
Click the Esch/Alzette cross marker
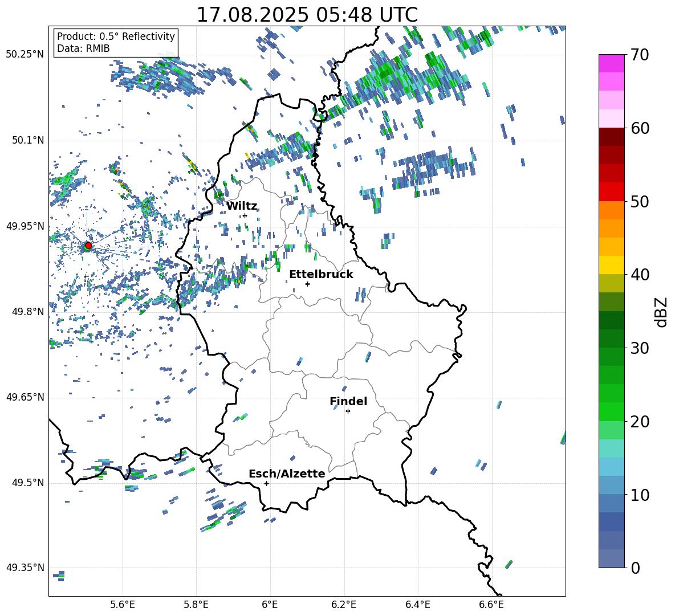click(x=266, y=483)
